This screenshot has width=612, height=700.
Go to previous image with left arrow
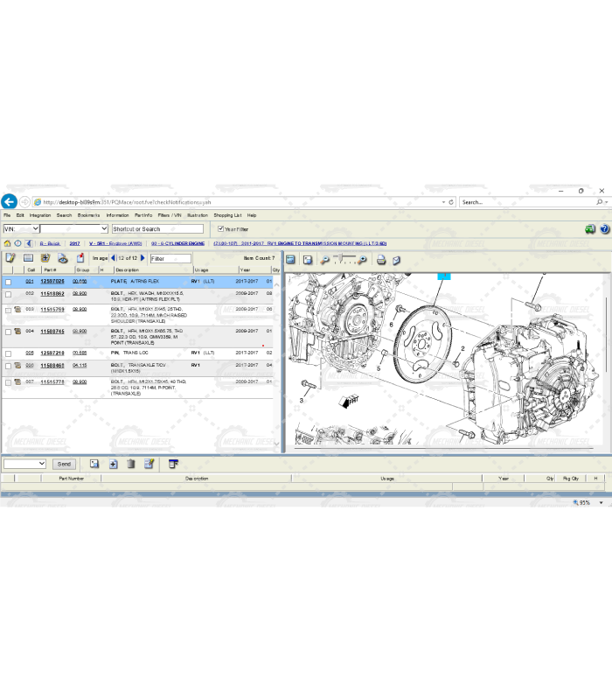113,258
